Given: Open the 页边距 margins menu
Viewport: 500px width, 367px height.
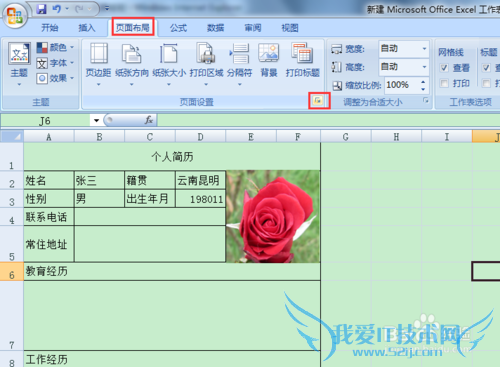Looking at the screenshot, I should click(x=98, y=64).
